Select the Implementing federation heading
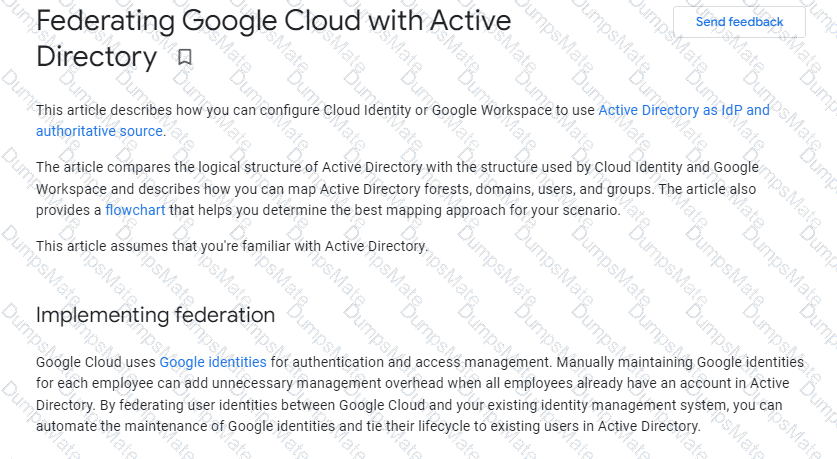This screenshot has height=459, width=837. (155, 315)
